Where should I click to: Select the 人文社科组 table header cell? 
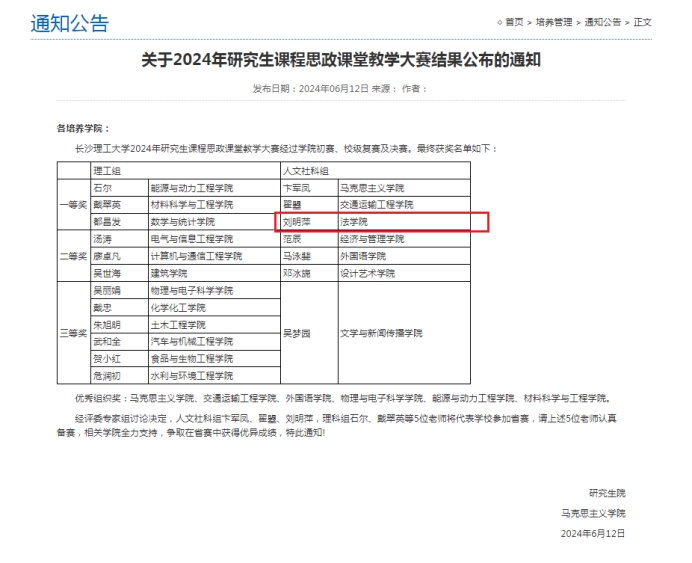coord(306,171)
